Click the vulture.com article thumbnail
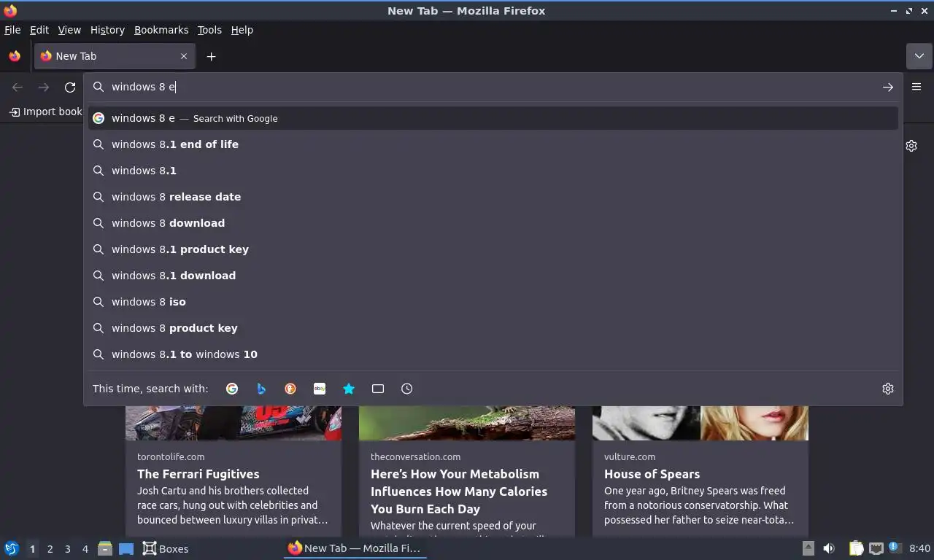The width and height of the screenshot is (934, 560). click(x=700, y=423)
